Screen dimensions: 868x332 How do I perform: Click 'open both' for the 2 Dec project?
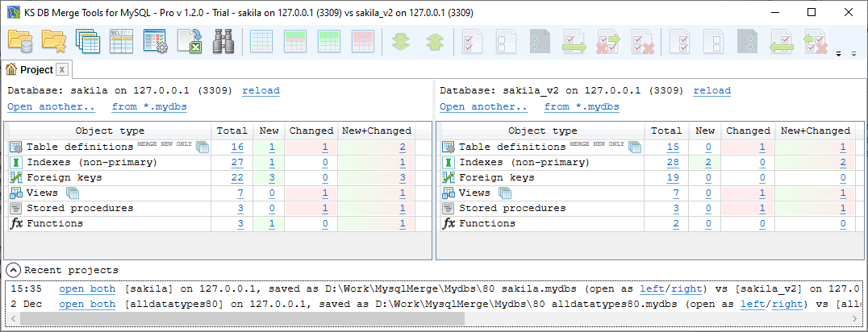click(x=87, y=304)
